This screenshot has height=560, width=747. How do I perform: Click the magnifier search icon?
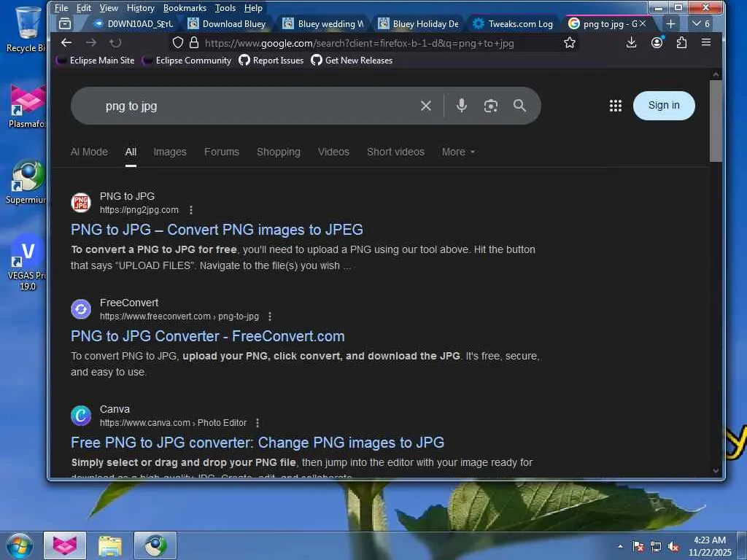(x=519, y=106)
